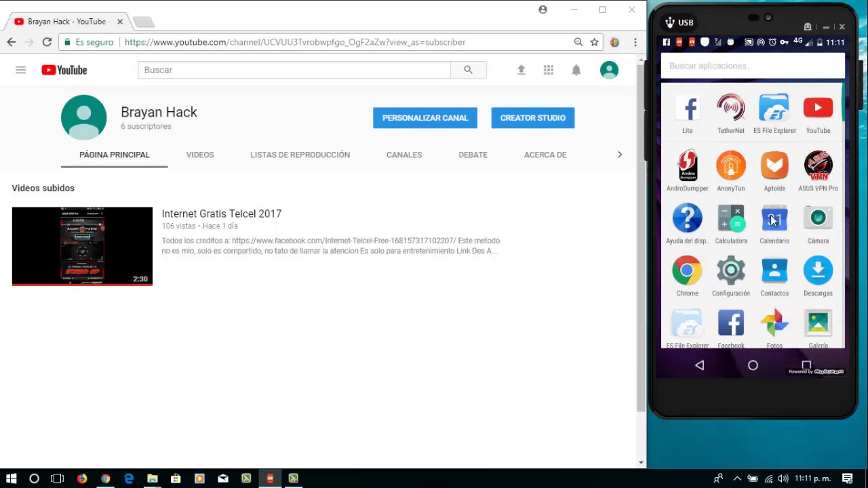The image size is (868, 488).
Task: Click the zoom magnifier icon in address bar
Action: click(578, 42)
